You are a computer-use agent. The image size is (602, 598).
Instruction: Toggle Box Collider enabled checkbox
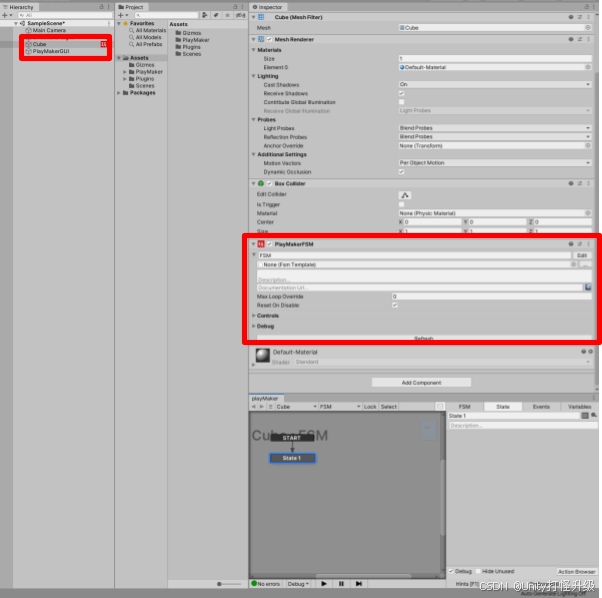[270, 183]
